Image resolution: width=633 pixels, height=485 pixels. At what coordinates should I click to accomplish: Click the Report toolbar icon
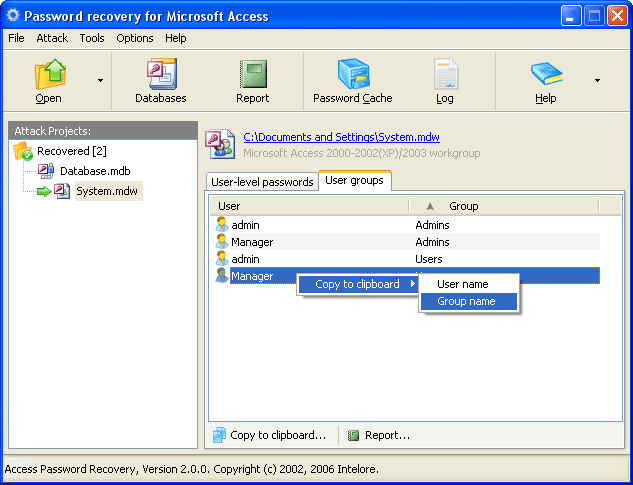(253, 75)
